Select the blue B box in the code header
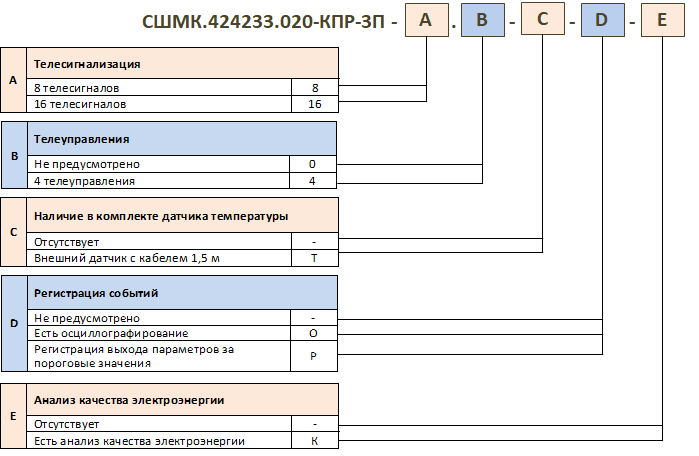This screenshot has width=699, height=456. point(483,20)
